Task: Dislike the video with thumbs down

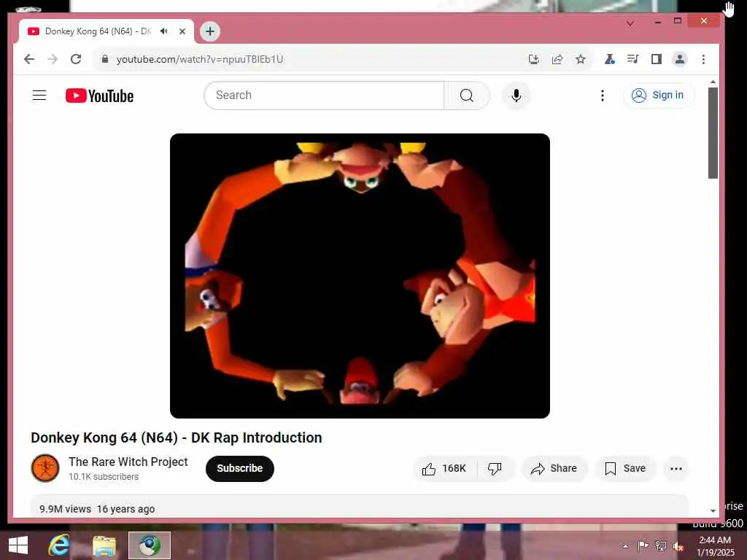Action: [495, 469]
